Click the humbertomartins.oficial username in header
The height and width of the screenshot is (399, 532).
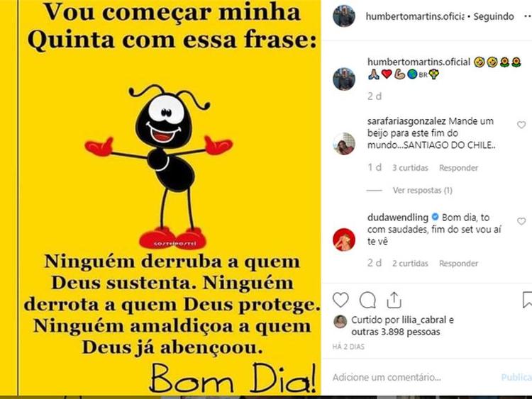415,16
